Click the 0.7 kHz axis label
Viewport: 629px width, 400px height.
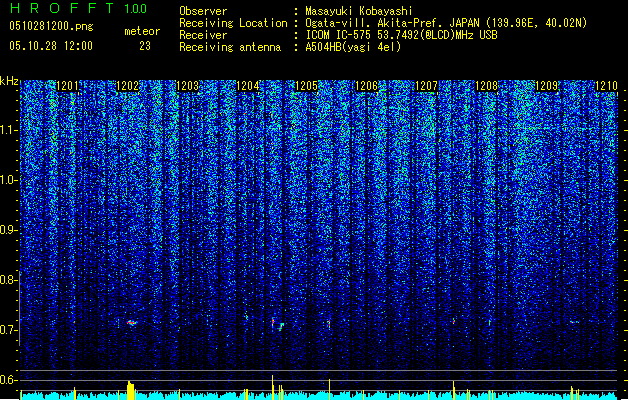coord(9,330)
